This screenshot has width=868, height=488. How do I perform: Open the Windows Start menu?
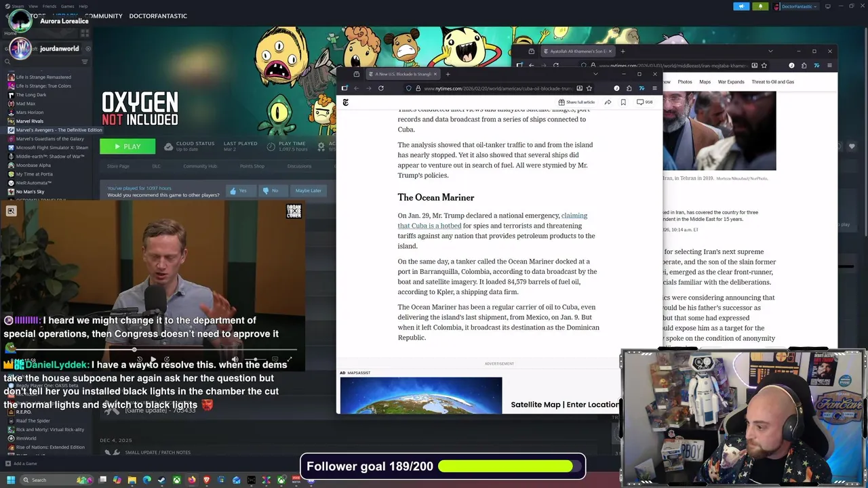(x=11, y=480)
